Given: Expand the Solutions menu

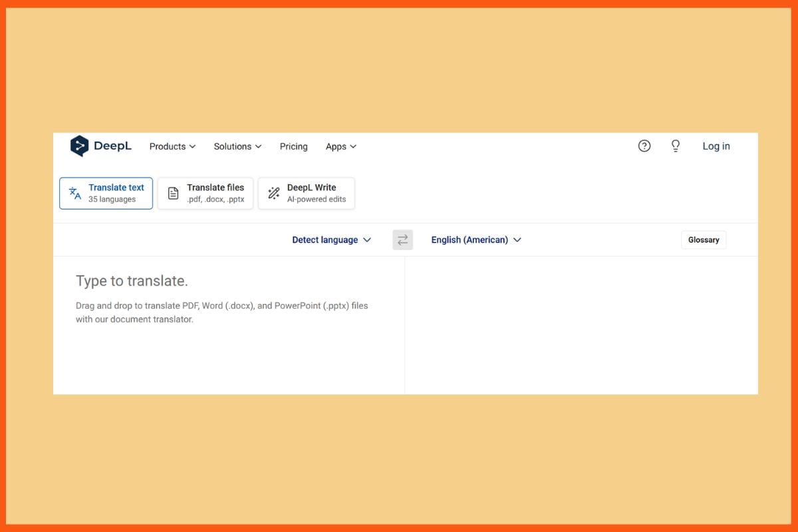Looking at the screenshot, I should click(237, 146).
